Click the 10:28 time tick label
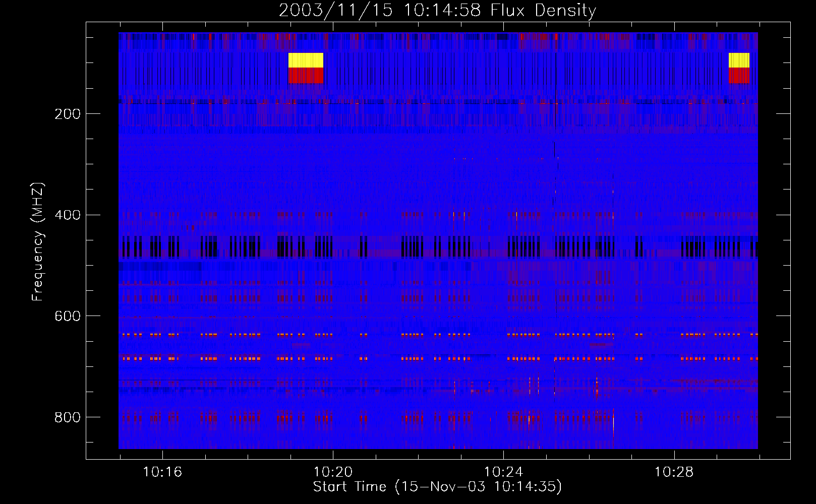 click(x=674, y=472)
